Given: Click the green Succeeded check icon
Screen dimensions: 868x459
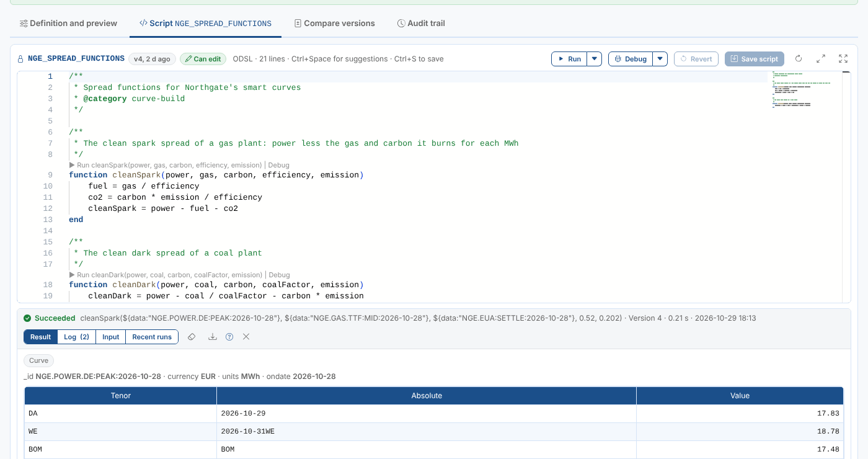Looking at the screenshot, I should pos(27,318).
